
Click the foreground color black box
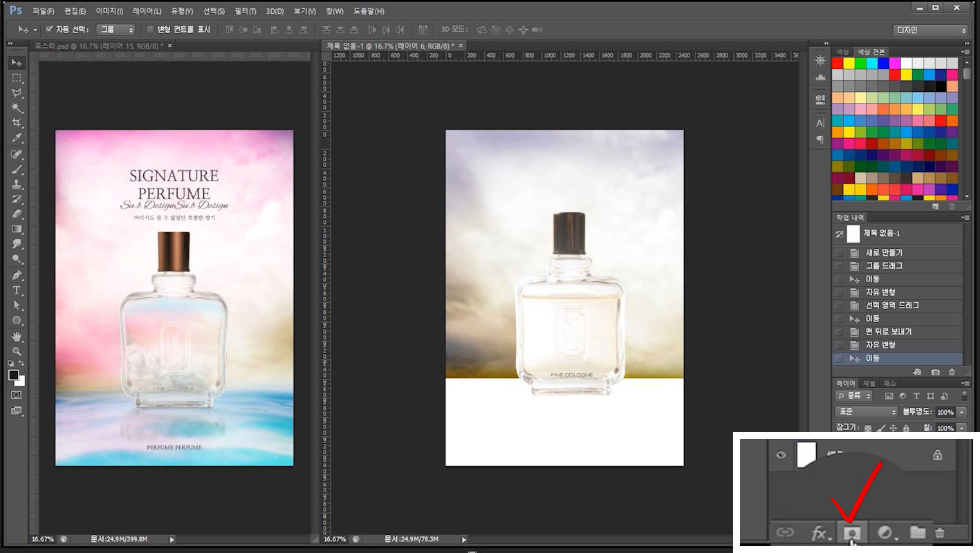[x=13, y=375]
